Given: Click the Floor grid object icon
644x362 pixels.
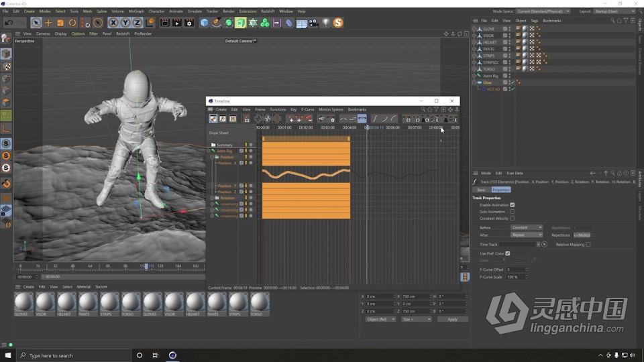Looking at the screenshot, I should 301,23.
